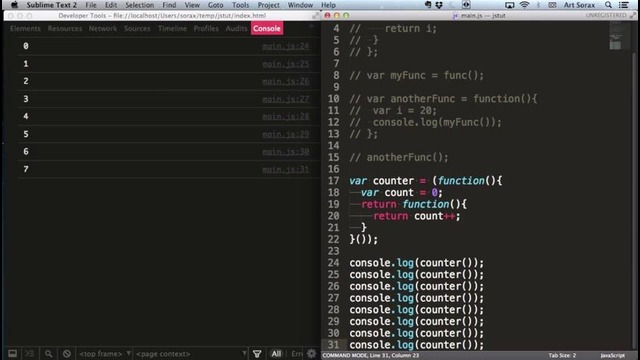Screen dimensions: 640x360
Task: Select the Errors console filter
Action: pos(297,353)
